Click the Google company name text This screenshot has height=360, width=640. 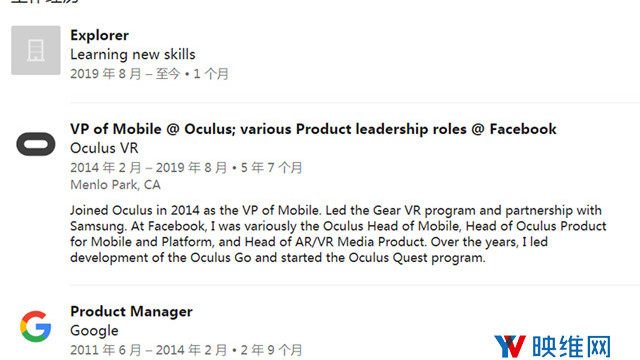pos(94,331)
